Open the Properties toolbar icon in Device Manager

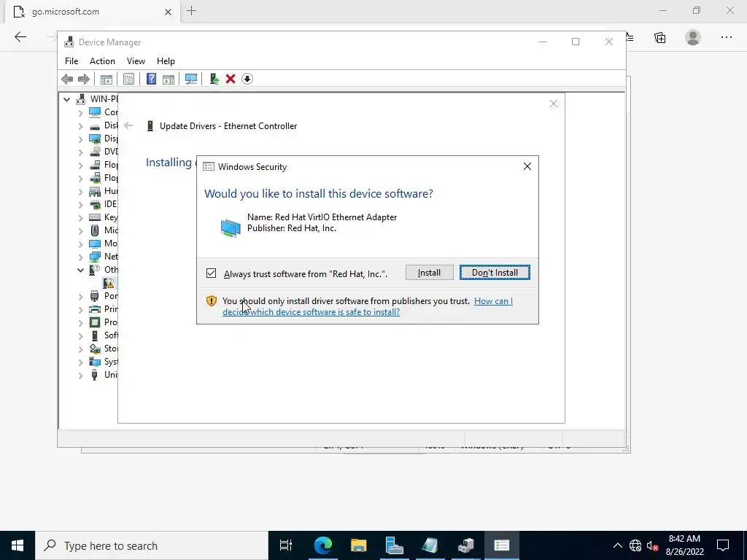pyautogui.click(x=128, y=79)
